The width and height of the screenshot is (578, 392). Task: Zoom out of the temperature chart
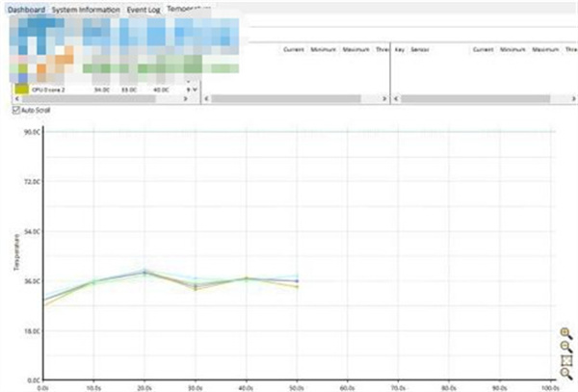tap(565, 347)
